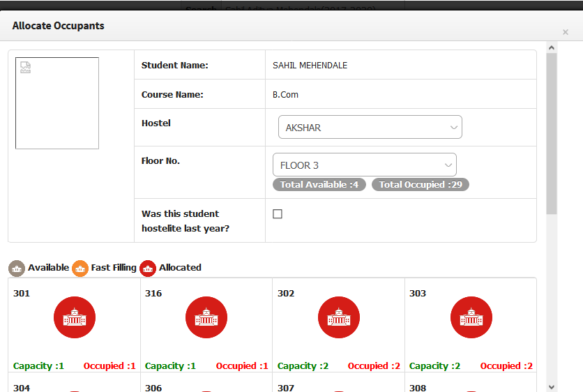Click the Allocated legend text
The height and width of the screenshot is (392, 583).
tap(181, 267)
